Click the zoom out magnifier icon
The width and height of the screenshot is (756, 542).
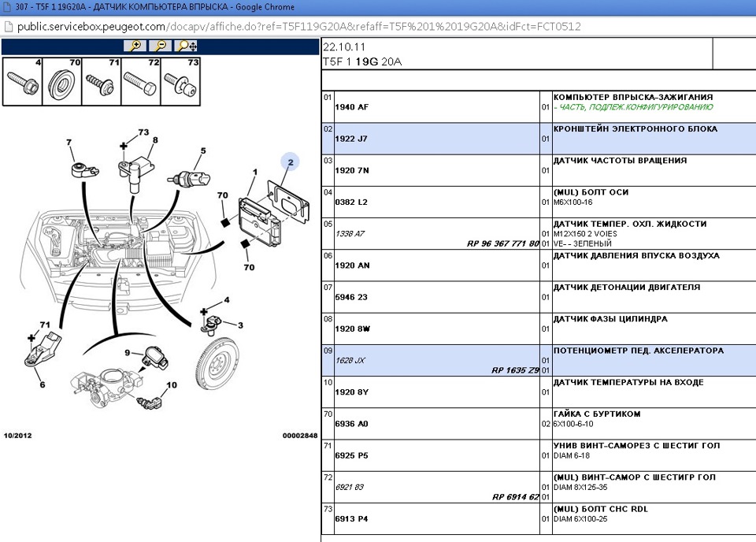(161, 46)
